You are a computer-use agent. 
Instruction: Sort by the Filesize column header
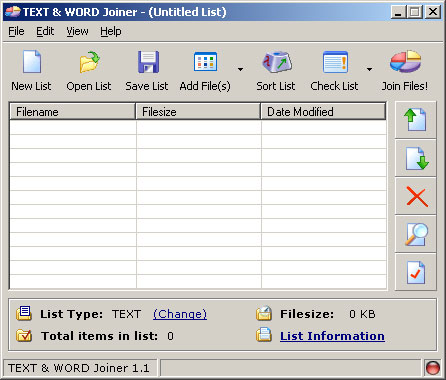tap(198, 112)
